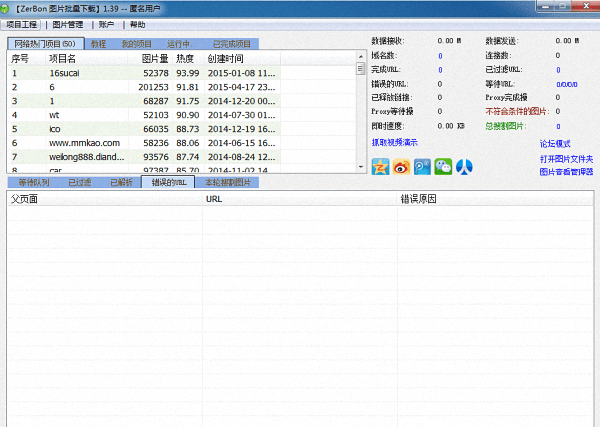Viewport: 600px width, 427px height.
Task: Click the 抓取视频演示 link
Action: tap(395, 142)
